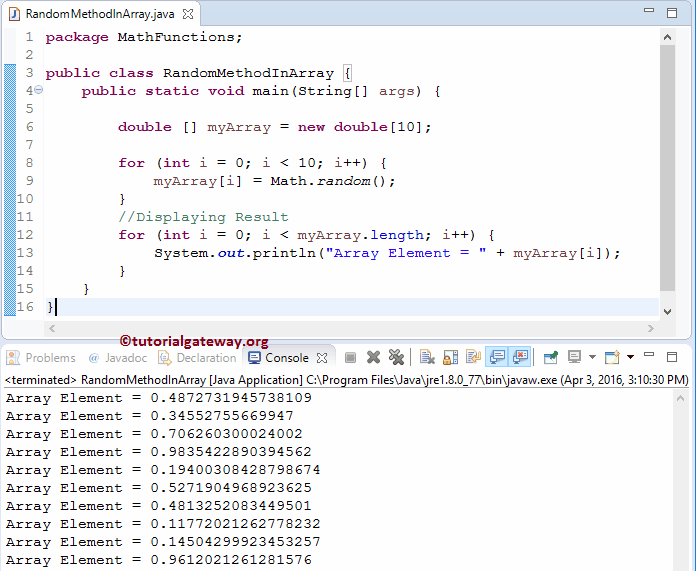Click the Display Selected Console icon
Viewport: 696px width, 571px height.
pos(574,357)
